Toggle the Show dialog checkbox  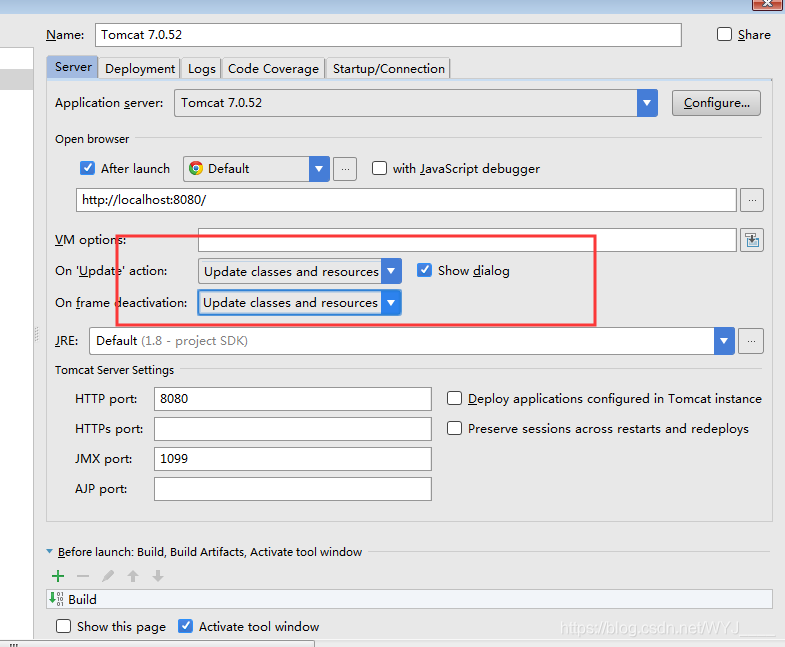[x=424, y=270]
